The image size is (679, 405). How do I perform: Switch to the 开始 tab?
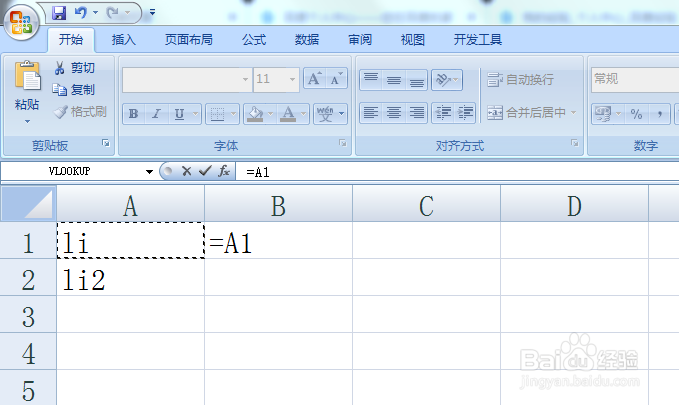pyautogui.click(x=71, y=40)
